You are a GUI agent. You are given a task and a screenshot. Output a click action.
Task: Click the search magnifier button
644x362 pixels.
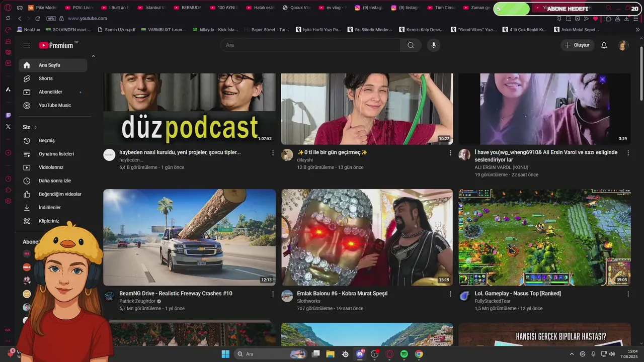(x=411, y=45)
